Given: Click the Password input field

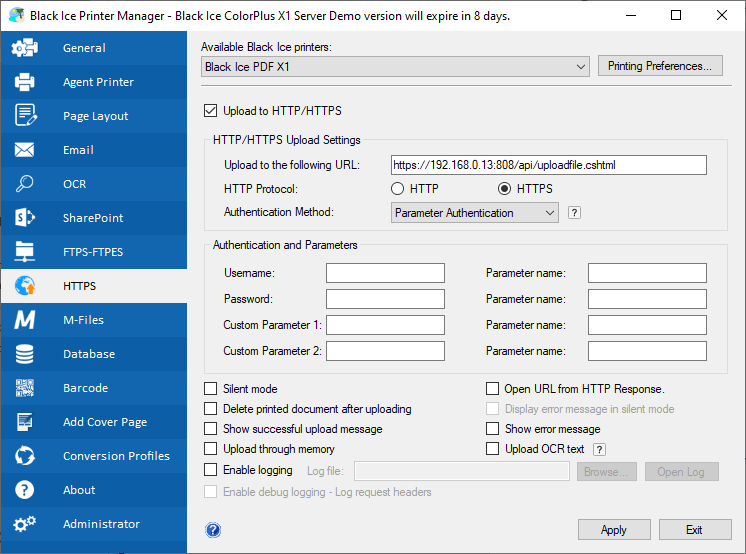Looking at the screenshot, I should tap(385, 299).
